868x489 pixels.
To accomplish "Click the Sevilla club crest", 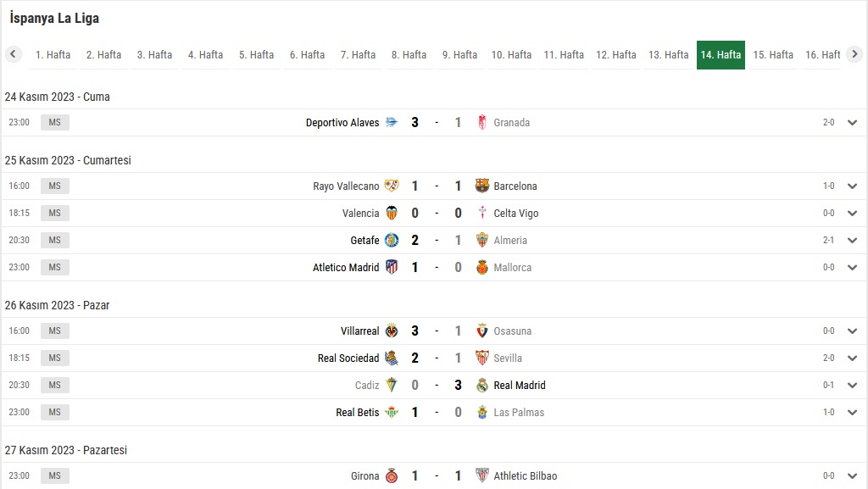I will click(482, 358).
